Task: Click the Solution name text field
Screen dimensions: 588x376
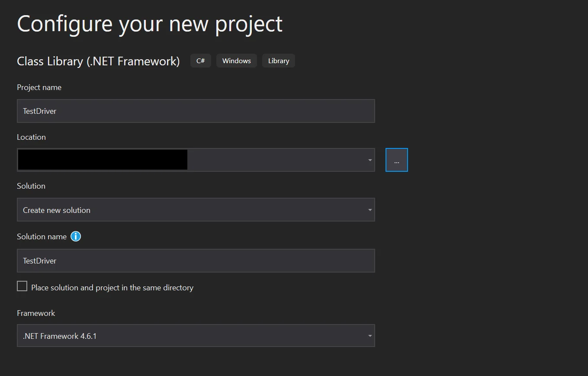Action: click(196, 260)
